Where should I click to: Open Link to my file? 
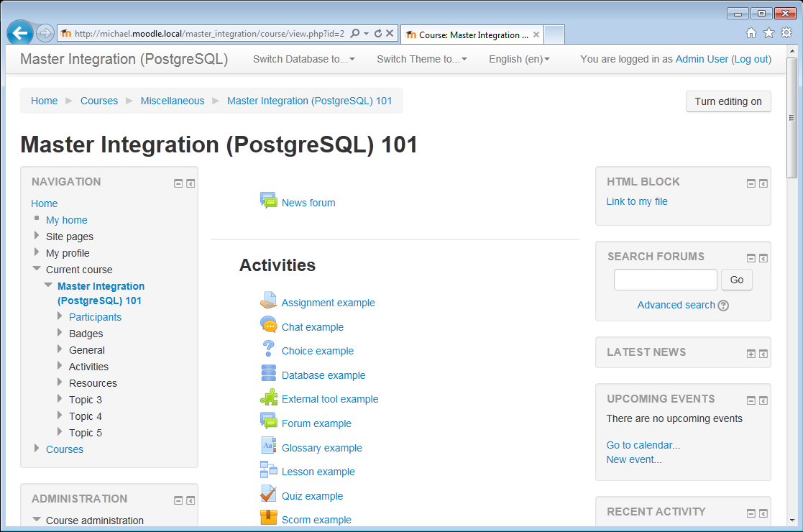pos(636,201)
